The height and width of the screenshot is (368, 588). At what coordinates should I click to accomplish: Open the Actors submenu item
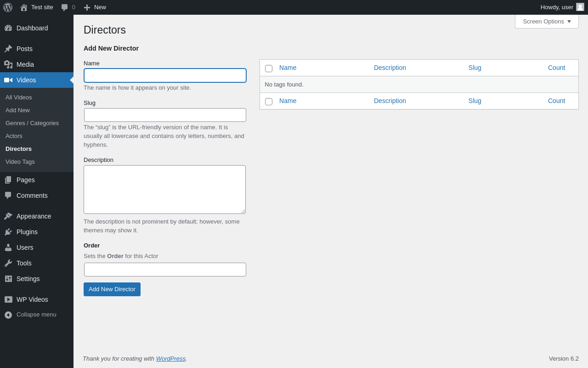[14, 136]
